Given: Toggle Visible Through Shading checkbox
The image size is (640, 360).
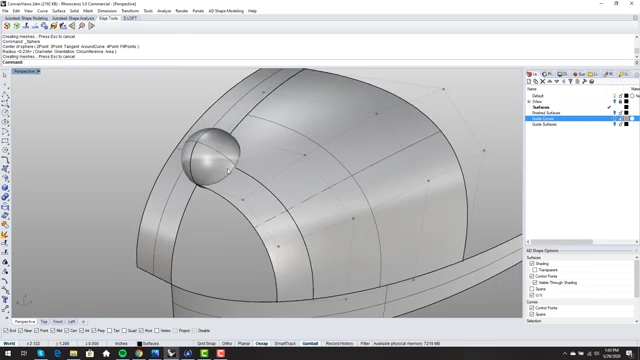Looking at the screenshot, I should (535, 282).
